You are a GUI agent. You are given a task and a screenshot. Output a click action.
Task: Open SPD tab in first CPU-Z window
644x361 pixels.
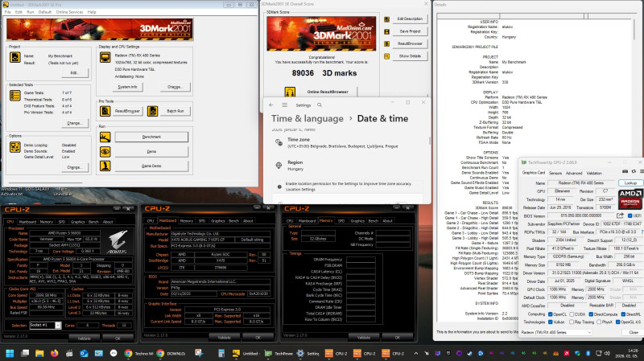coord(62,222)
